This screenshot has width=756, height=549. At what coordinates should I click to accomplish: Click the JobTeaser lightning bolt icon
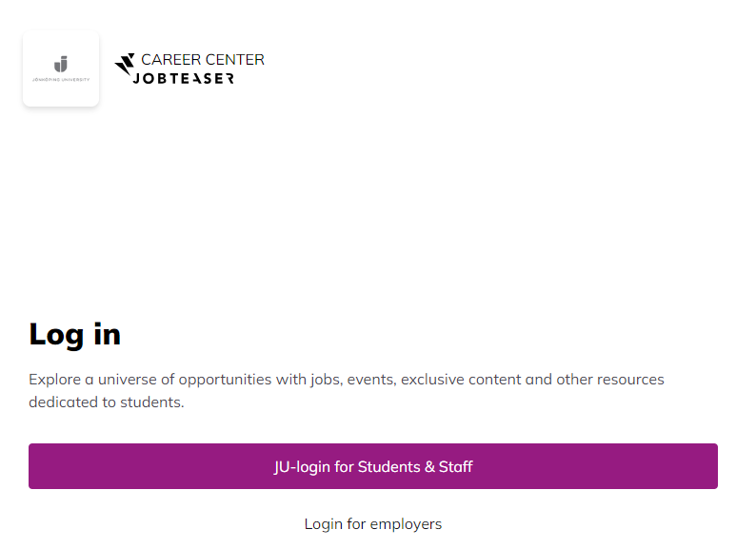click(x=125, y=65)
